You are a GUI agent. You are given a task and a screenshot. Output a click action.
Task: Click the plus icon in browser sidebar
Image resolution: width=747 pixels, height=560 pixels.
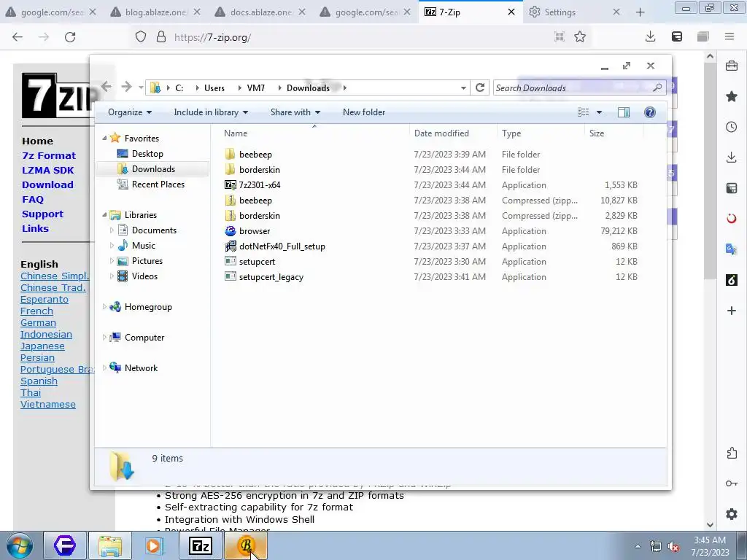(732, 311)
